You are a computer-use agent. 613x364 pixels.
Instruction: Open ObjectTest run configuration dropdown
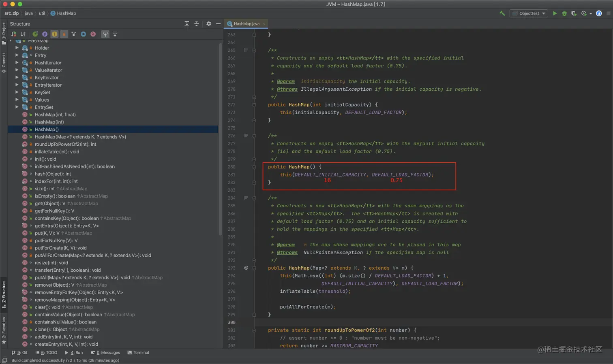[x=529, y=13]
